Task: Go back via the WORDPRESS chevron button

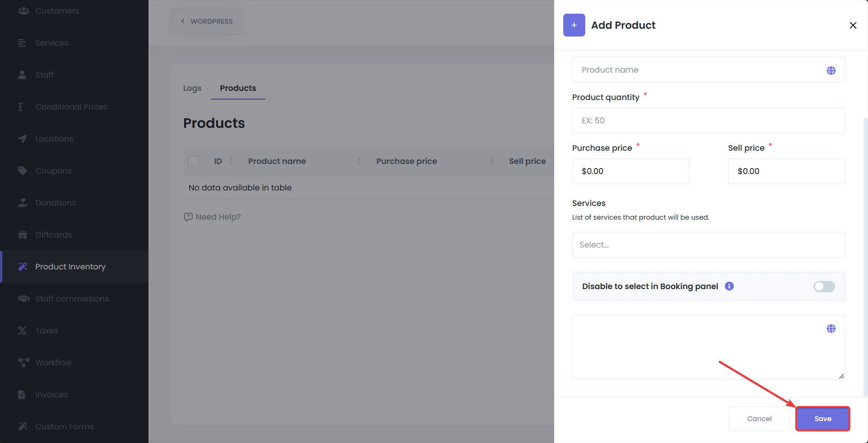Action: coord(206,21)
